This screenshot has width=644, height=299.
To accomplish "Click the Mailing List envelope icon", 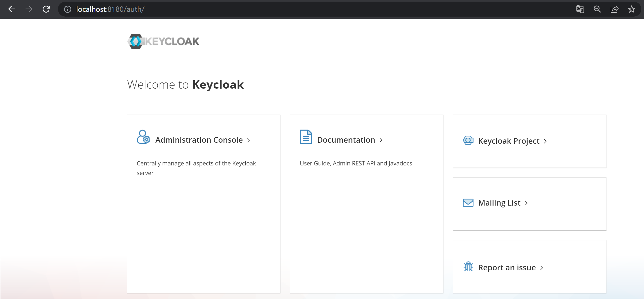I will click(x=468, y=203).
